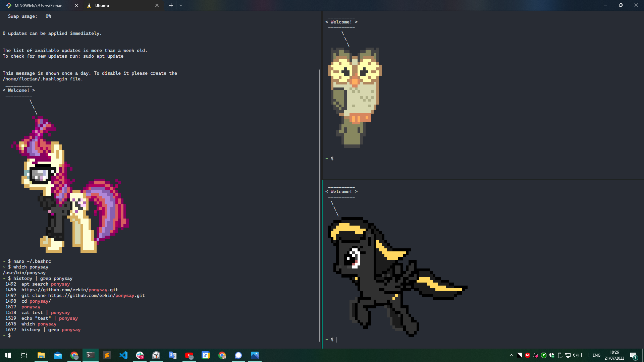Switch to the MINGW64 Git Bash tab
Viewport: 644px width, 362px height.
pos(39,5)
